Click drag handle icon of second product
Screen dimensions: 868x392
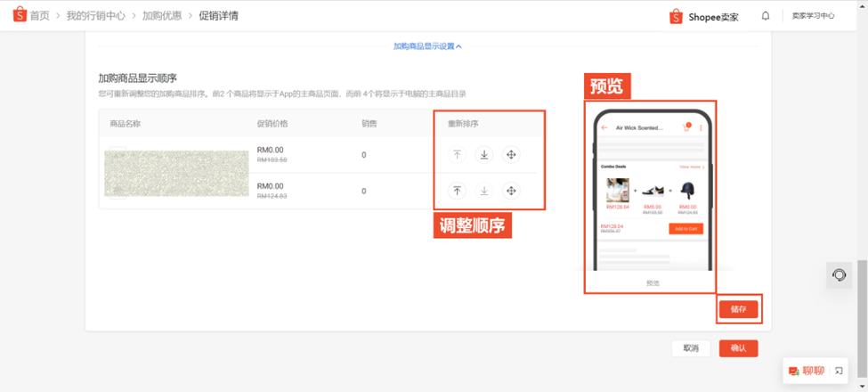(x=512, y=192)
